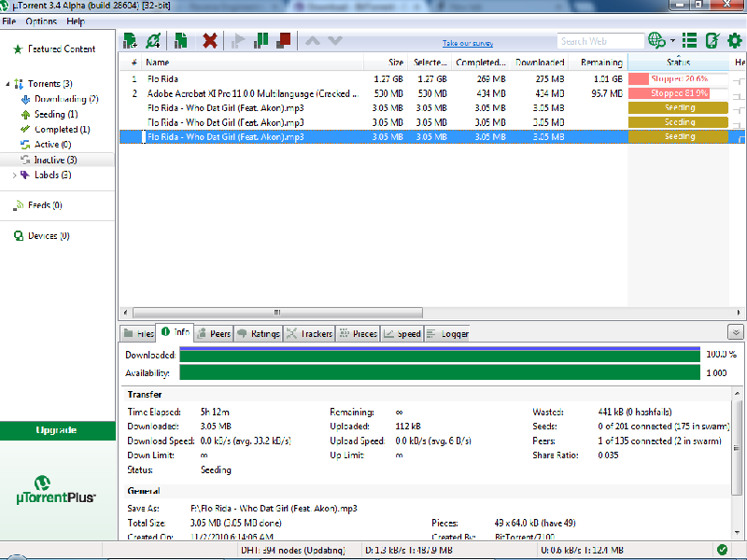Open the Help menu

point(76,21)
